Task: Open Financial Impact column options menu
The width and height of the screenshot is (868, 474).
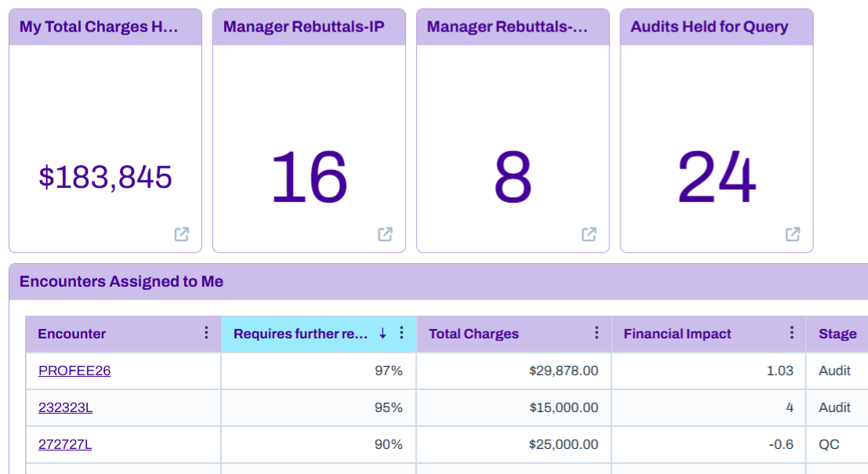Action: [x=791, y=333]
